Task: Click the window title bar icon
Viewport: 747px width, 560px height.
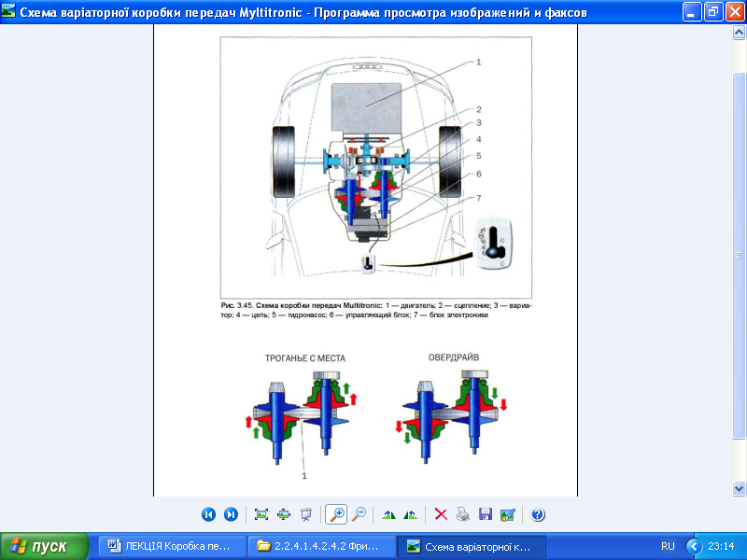Action: (x=8, y=11)
